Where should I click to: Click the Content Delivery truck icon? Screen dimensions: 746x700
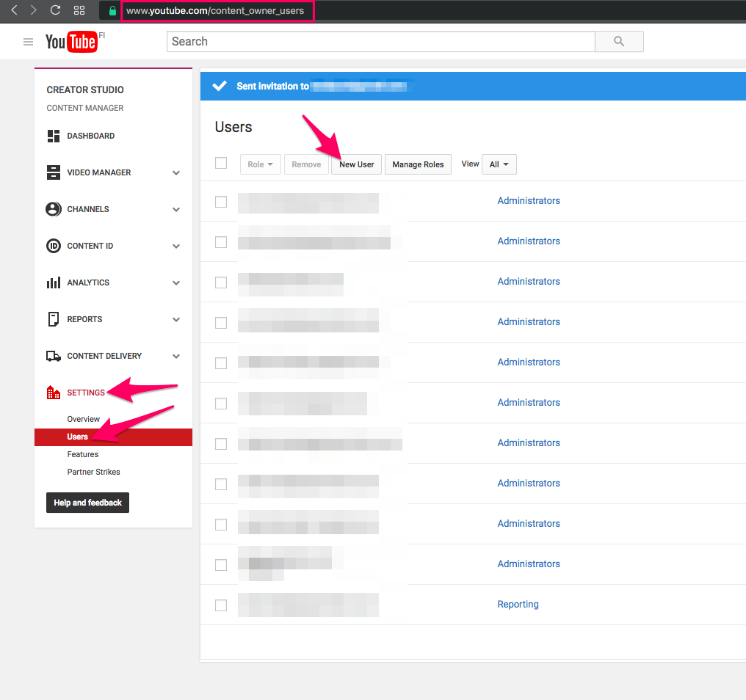point(54,356)
